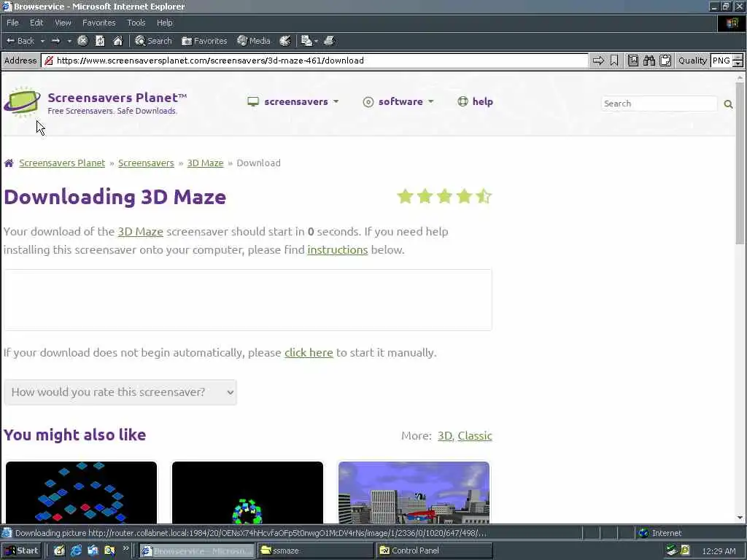Open the Forward history dropdown arrow
The image size is (747, 560).
point(69,41)
